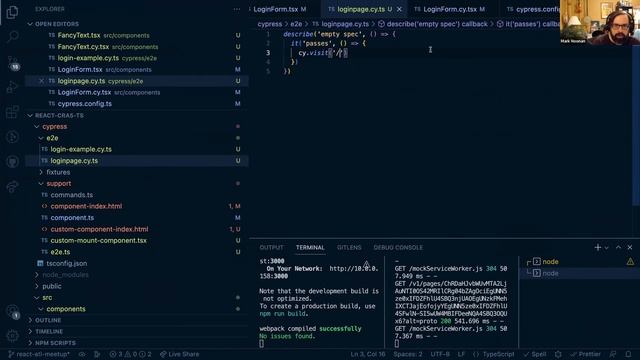Click errors and warnings count in status bar
The width and height of the screenshot is (640, 360).
click(x=130, y=354)
